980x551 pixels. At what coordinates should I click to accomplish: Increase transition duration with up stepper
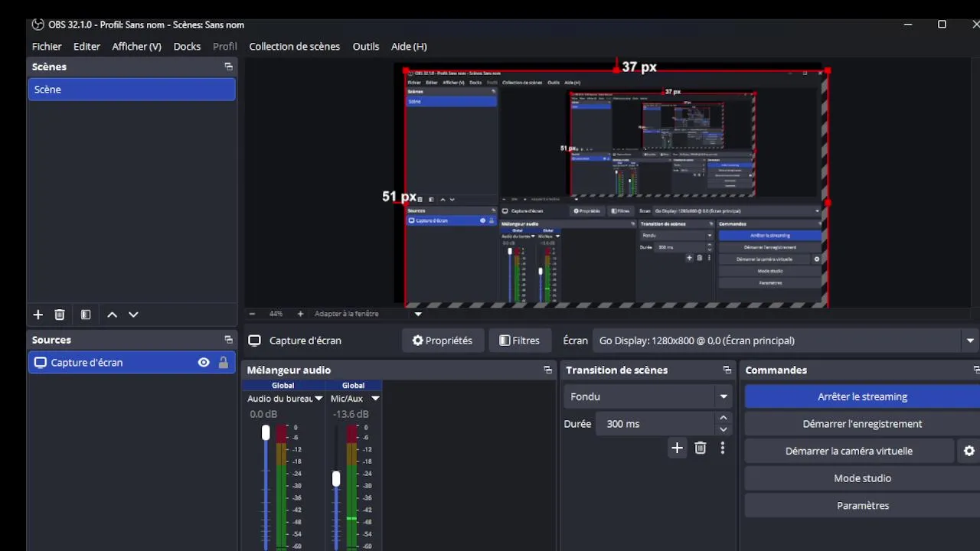point(724,419)
